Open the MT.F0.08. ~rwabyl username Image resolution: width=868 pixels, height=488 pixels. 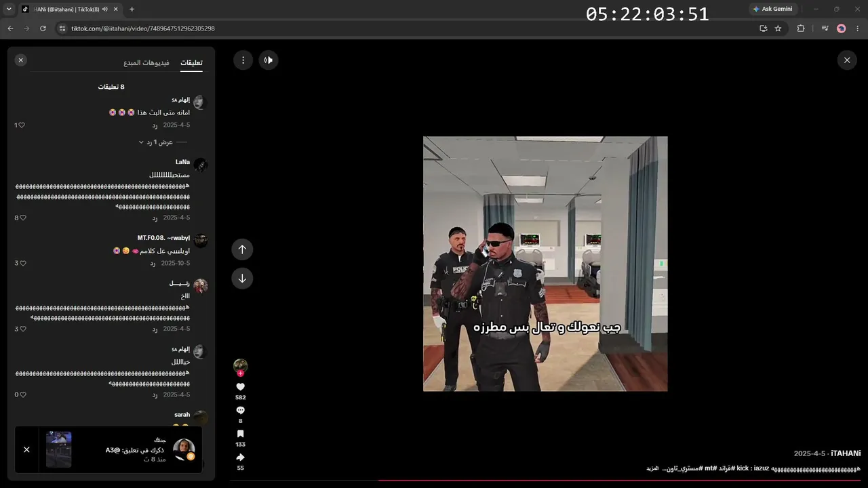(x=163, y=238)
